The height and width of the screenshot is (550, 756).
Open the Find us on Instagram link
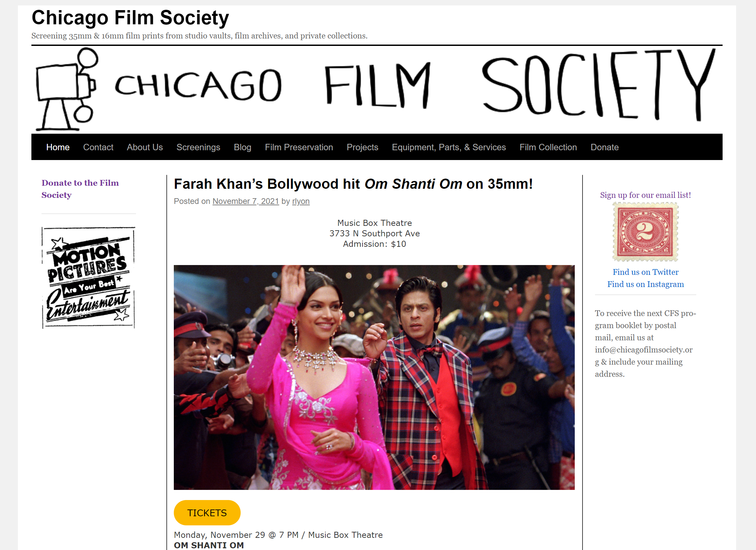(645, 284)
